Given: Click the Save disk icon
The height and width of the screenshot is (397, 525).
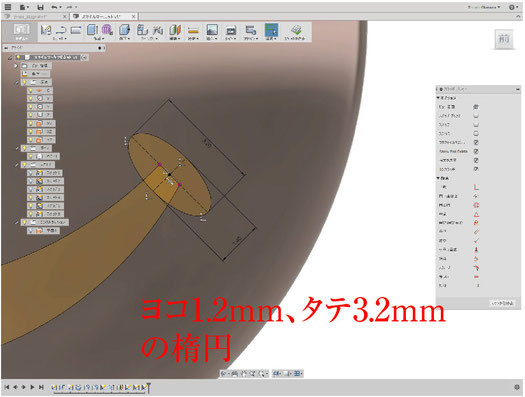Looking at the screenshot, I should pos(40,7).
